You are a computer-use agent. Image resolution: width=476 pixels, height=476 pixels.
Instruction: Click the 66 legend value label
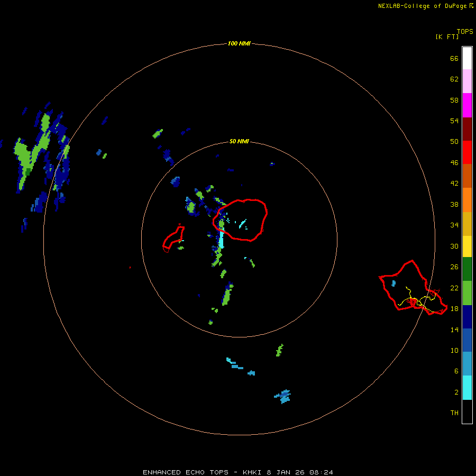click(x=454, y=58)
